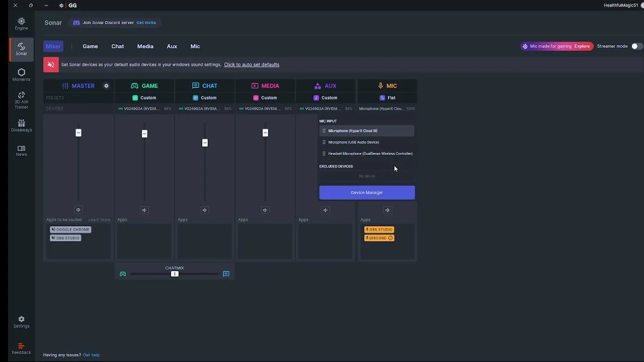Click the ChatMix slider handle

click(175, 274)
